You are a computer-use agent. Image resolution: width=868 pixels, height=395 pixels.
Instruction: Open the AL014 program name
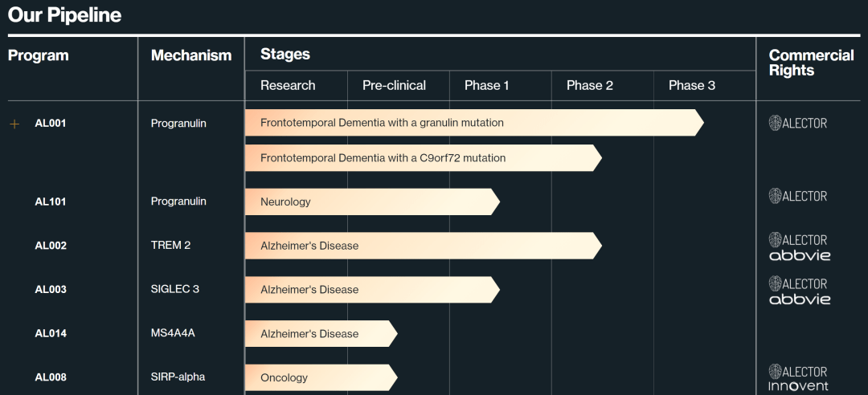pyautogui.click(x=51, y=333)
